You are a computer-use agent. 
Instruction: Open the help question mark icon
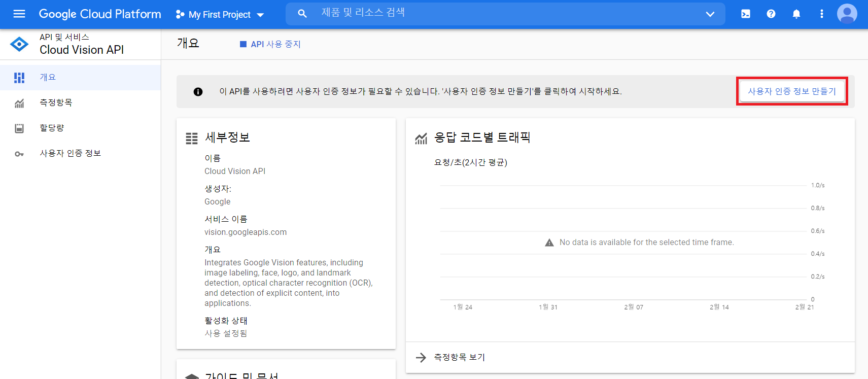pos(771,14)
